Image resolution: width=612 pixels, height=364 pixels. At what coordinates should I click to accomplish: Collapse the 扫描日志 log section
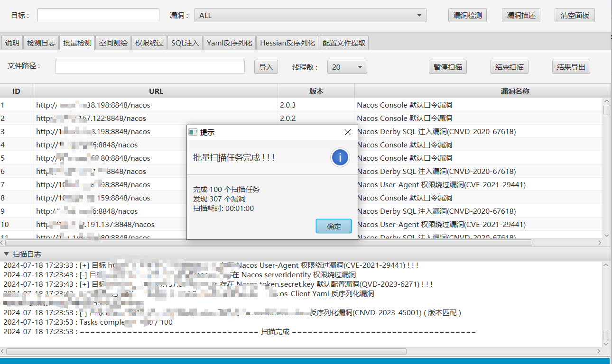[x=6, y=254]
